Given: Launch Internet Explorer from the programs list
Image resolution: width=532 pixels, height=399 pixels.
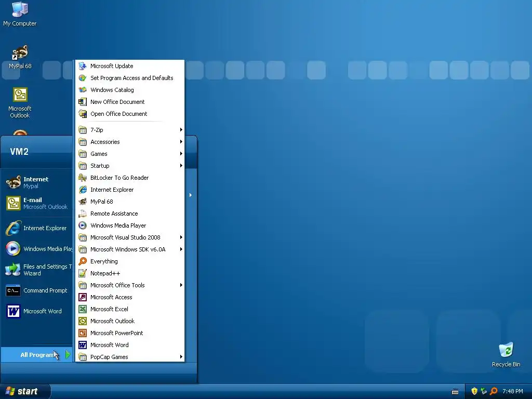Looking at the screenshot, I should [129, 190].
